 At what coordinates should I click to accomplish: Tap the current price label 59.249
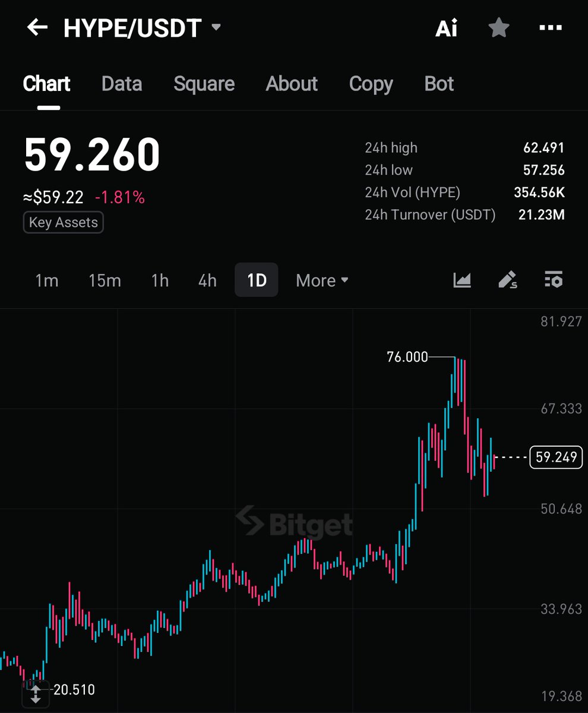[x=557, y=457]
